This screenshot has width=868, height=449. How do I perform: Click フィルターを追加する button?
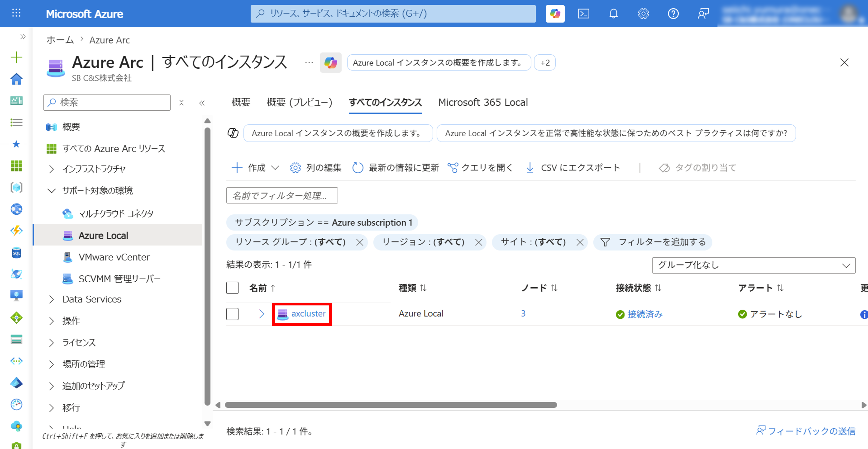click(653, 242)
